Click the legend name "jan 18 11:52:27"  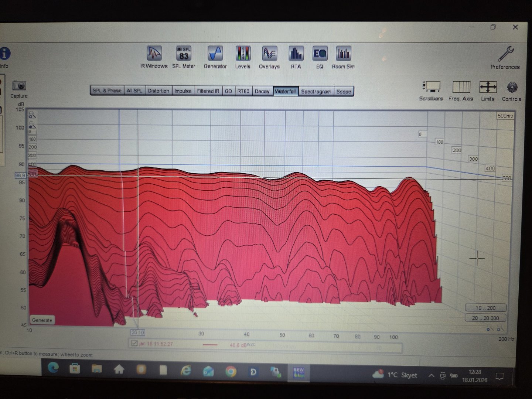point(156,344)
